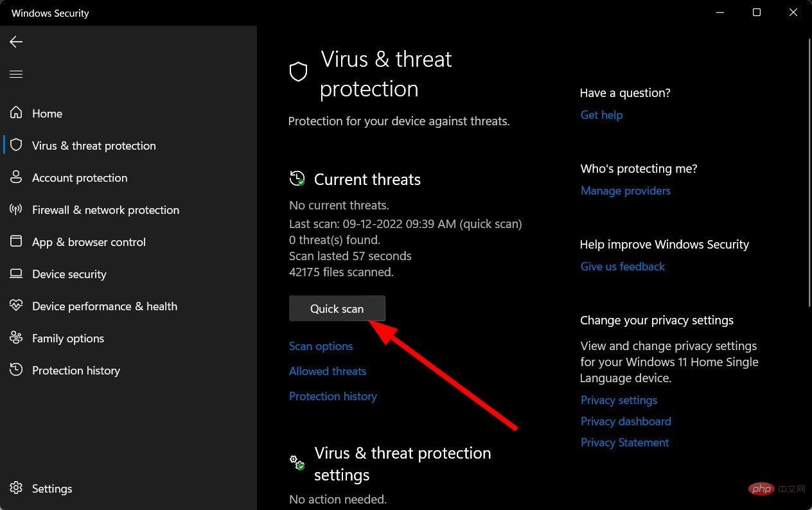Open Manage providers link
The image size is (812, 510).
626,191
